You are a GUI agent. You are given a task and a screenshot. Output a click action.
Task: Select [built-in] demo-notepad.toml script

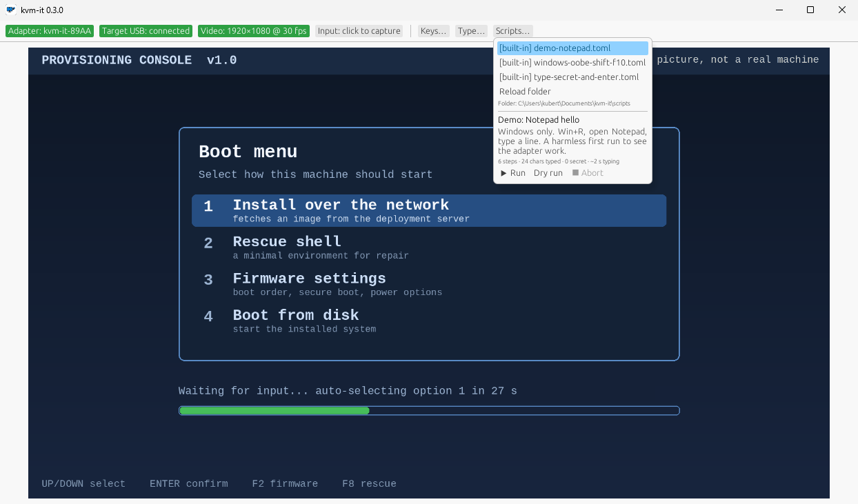(572, 48)
